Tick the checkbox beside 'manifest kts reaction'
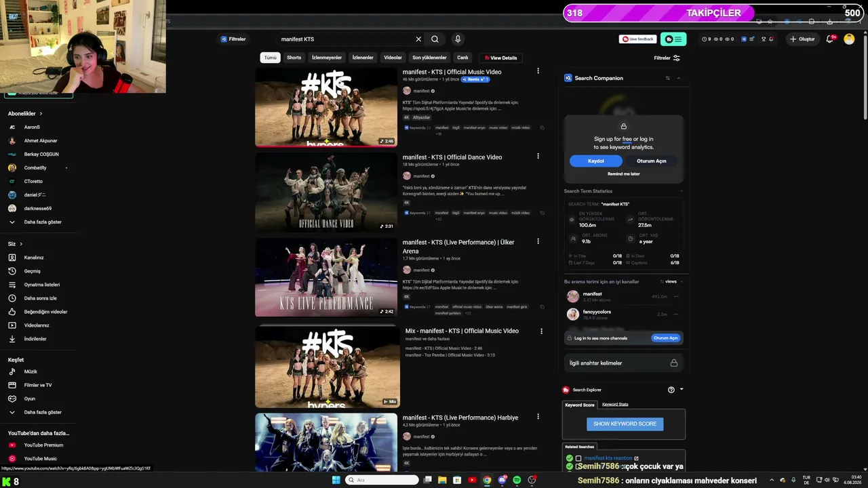 (578, 459)
